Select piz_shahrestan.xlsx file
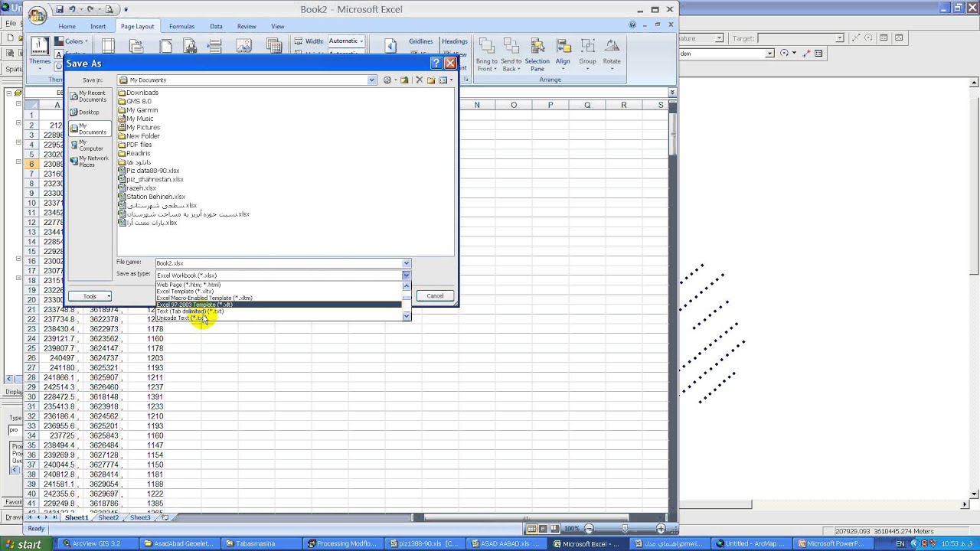 pyautogui.click(x=151, y=179)
